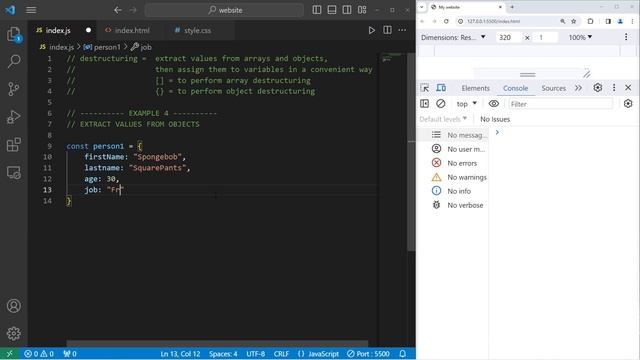Click the job breadcrumb item
The width and height of the screenshot is (640, 360).
click(141, 47)
